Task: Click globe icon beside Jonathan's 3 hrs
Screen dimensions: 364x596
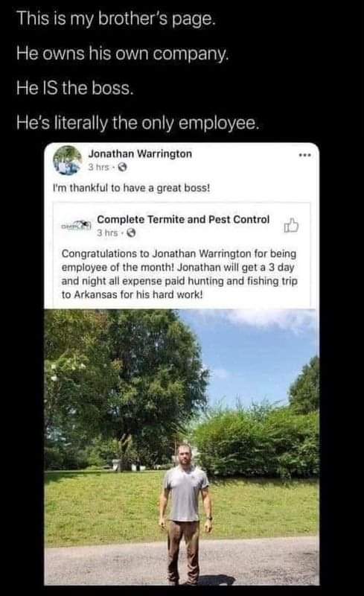Action: [x=122, y=167]
